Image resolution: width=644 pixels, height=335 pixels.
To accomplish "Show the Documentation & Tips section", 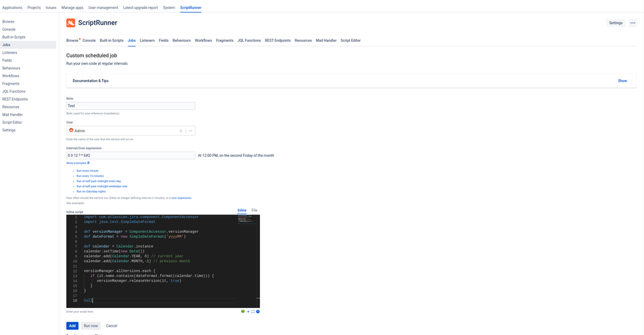I will coord(622,81).
